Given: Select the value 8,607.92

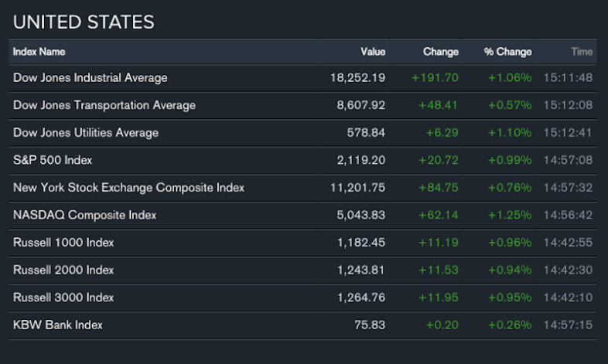Looking at the screenshot, I should coord(361,105).
